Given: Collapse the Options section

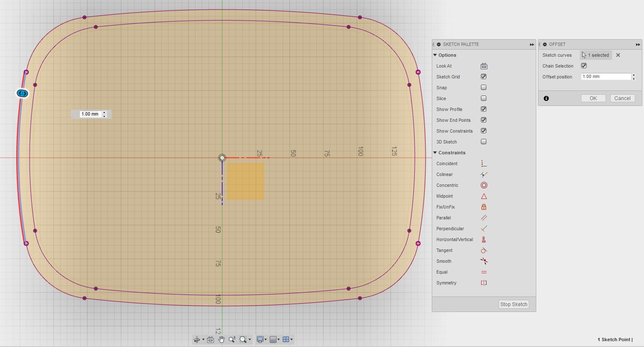Looking at the screenshot, I should [435, 55].
